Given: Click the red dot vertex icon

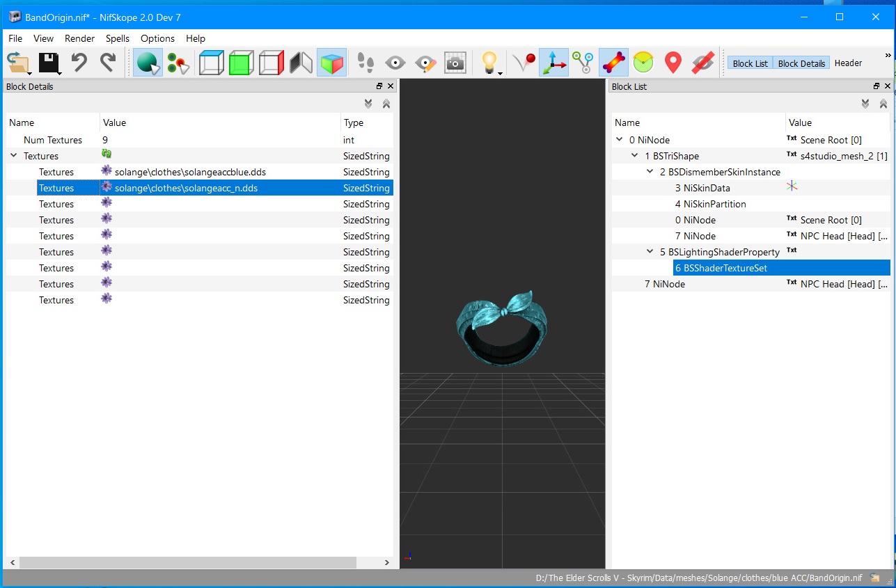Looking at the screenshot, I should 524,63.
